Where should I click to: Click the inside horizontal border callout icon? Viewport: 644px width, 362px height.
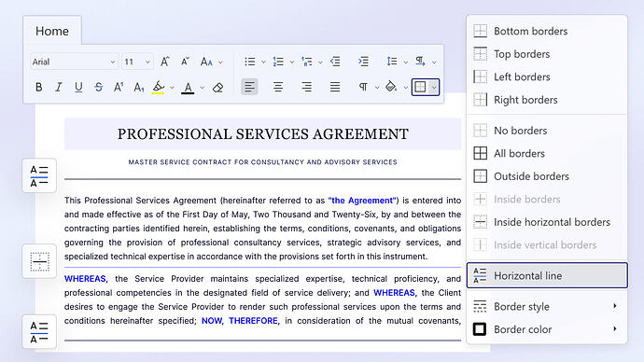pos(39,261)
